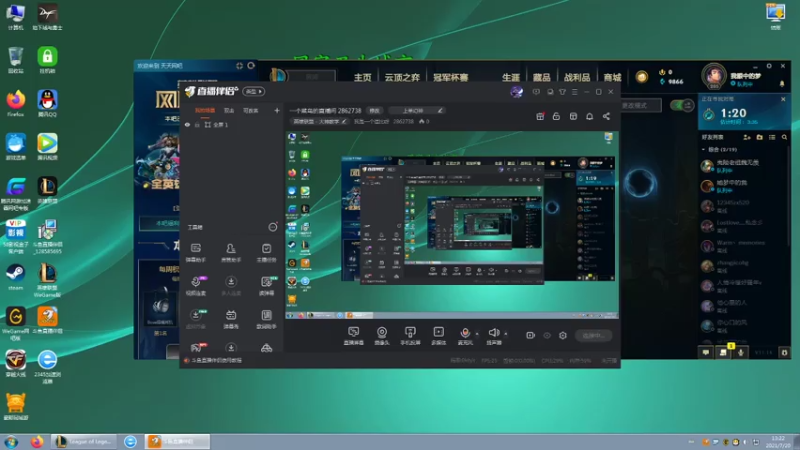Open 云顶之弈 tab in League client
This screenshot has width=800, height=450.
coord(402,78)
